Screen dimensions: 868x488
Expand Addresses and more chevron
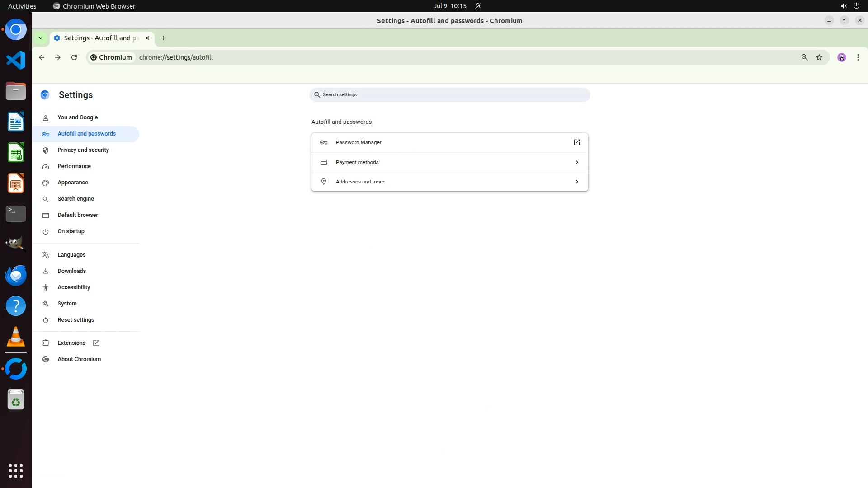[576, 182]
